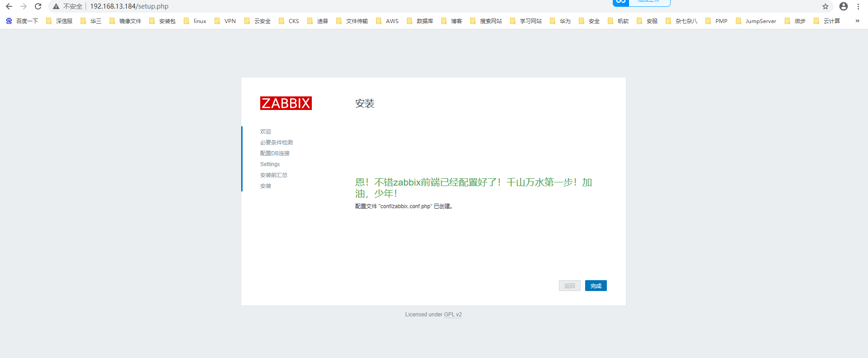
Task: Open the 百度一下 bookmark
Action: point(22,21)
